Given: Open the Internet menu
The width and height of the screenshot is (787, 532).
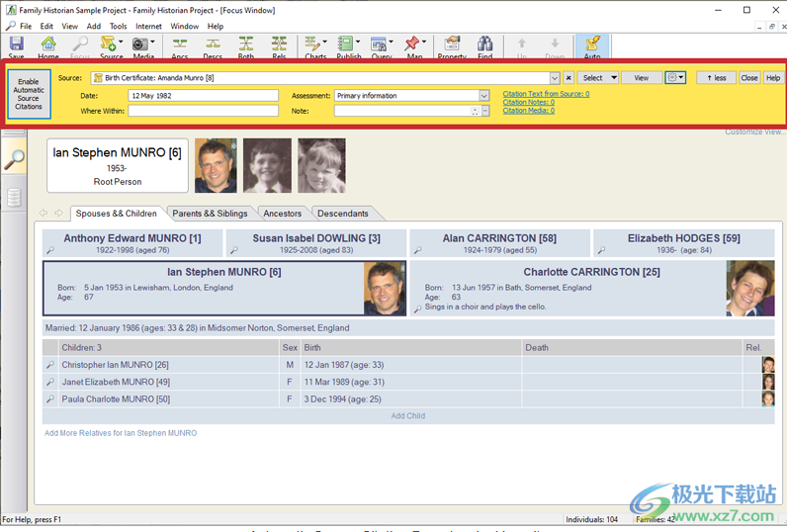Looking at the screenshot, I should tap(148, 26).
